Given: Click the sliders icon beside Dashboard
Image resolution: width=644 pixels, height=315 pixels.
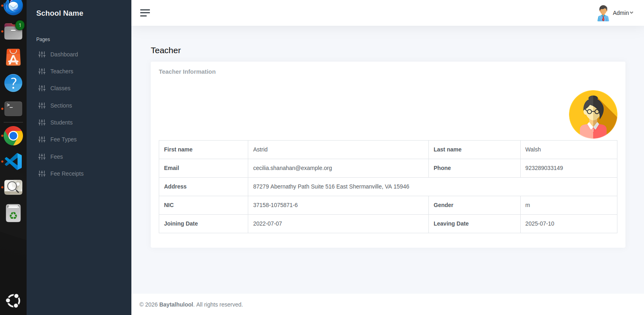Looking at the screenshot, I should pyautogui.click(x=42, y=54).
